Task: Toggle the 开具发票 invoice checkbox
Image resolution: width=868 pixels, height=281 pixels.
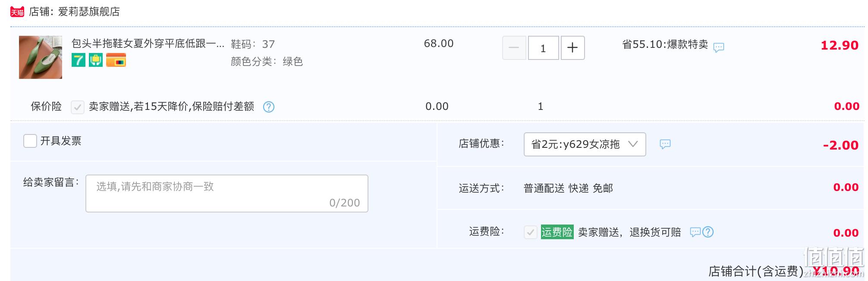Action: point(30,141)
